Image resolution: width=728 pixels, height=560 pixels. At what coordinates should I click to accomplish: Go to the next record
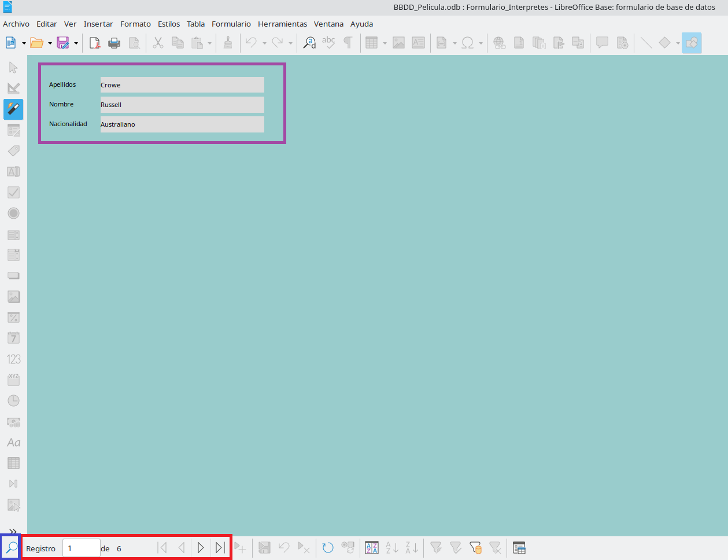tap(201, 548)
